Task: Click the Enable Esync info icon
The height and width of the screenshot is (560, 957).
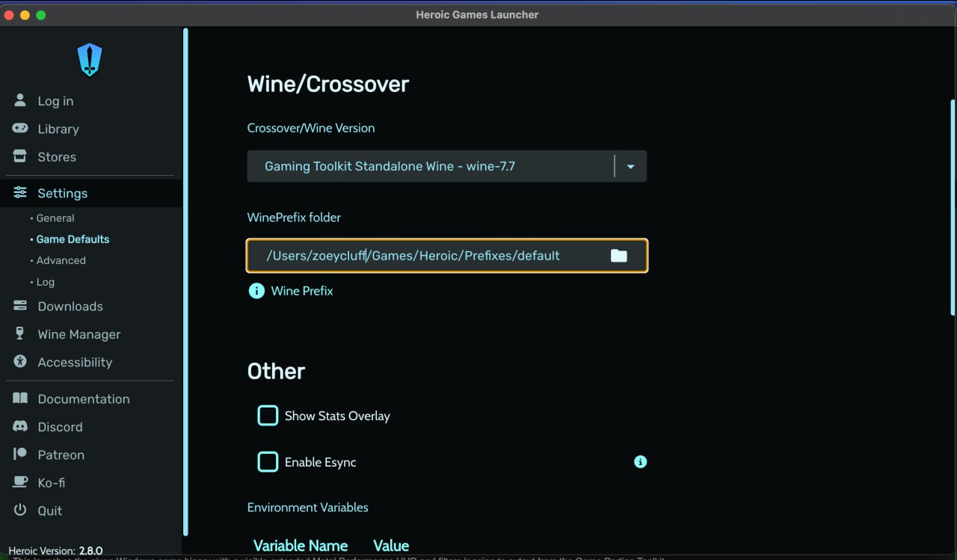Action: 640,462
